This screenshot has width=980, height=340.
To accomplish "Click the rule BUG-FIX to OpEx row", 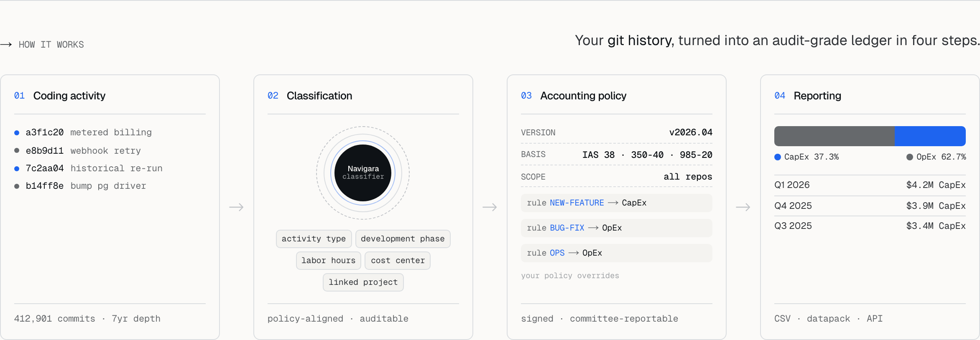I will tap(616, 228).
